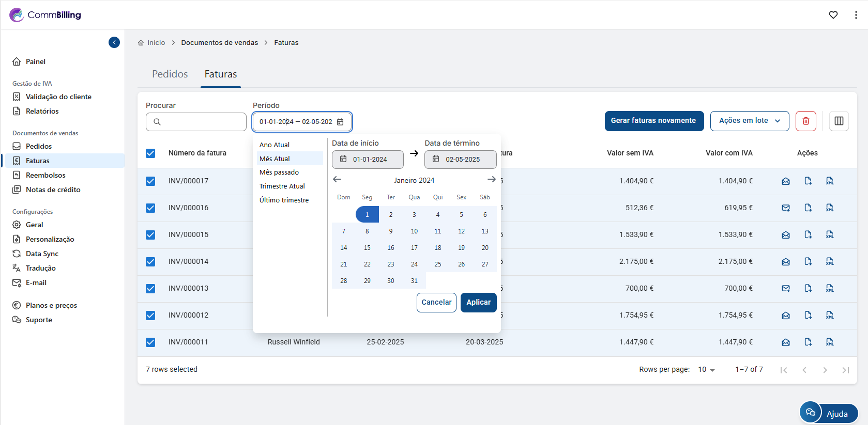Expand the Ações em lote dropdown

[749, 121]
